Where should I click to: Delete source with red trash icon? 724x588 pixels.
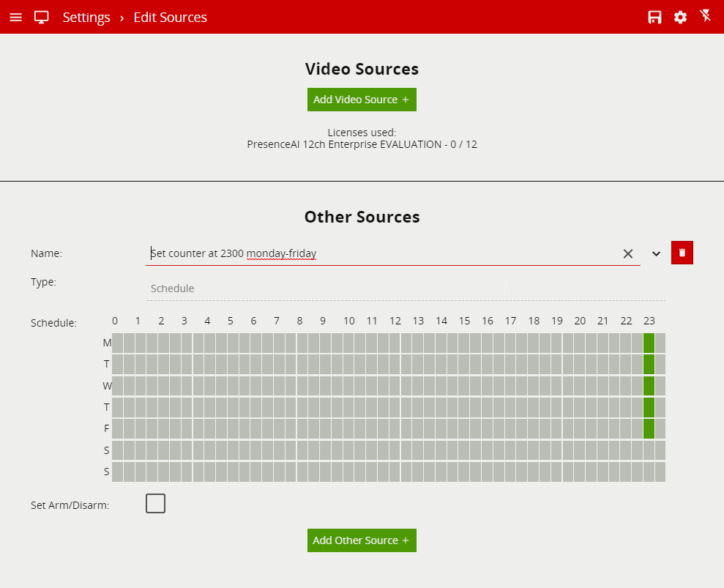coord(682,253)
